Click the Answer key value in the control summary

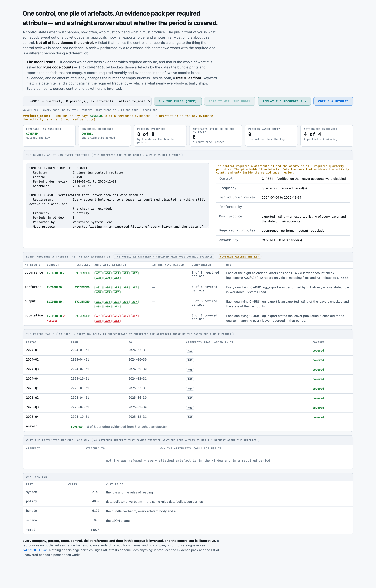(282, 240)
